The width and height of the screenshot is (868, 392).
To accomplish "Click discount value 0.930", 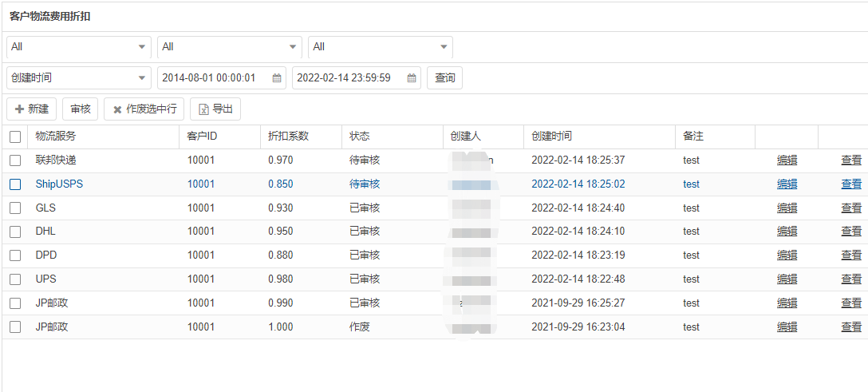I will tap(281, 208).
